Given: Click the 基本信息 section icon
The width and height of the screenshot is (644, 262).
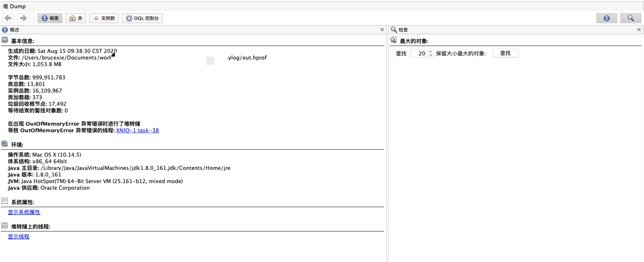Looking at the screenshot, I should pyautogui.click(x=5, y=40).
